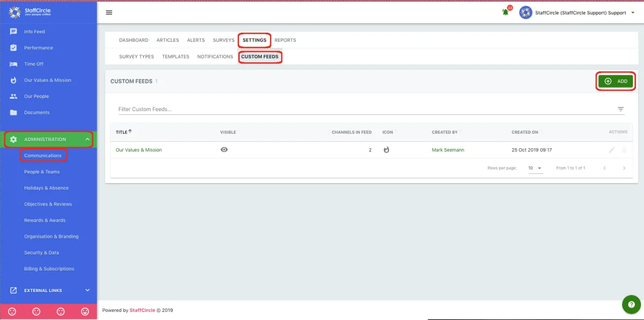Click the Filter Custom Feeds input field
Image resolution: width=644 pixels, height=320 pixels.
pos(365,109)
